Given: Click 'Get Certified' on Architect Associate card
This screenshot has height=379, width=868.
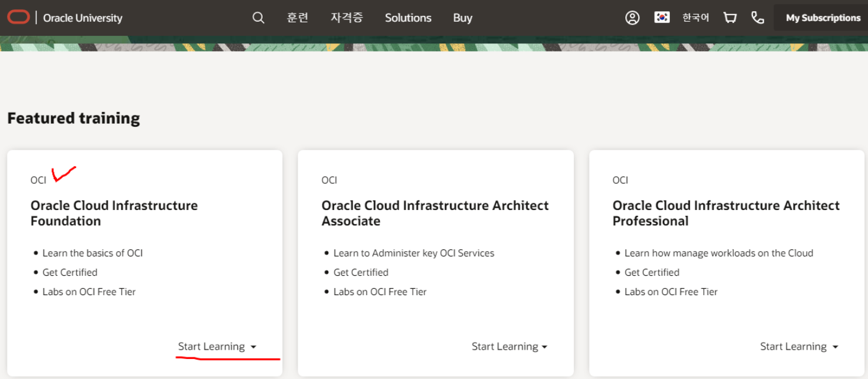Looking at the screenshot, I should pyautogui.click(x=361, y=272).
